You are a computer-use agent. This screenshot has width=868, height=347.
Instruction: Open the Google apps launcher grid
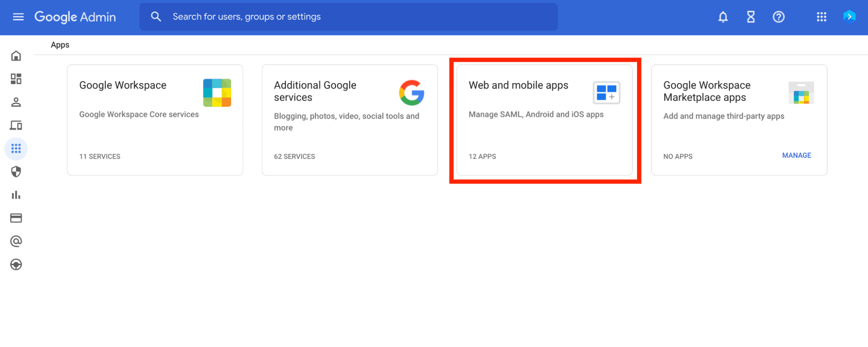click(x=821, y=17)
